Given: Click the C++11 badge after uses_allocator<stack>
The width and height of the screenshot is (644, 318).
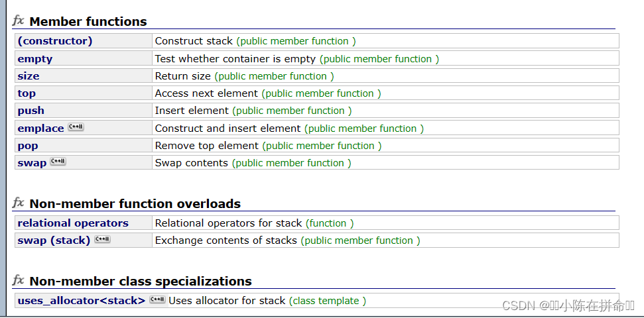Looking at the screenshot, I should pyautogui.click(x=157, y=299).
